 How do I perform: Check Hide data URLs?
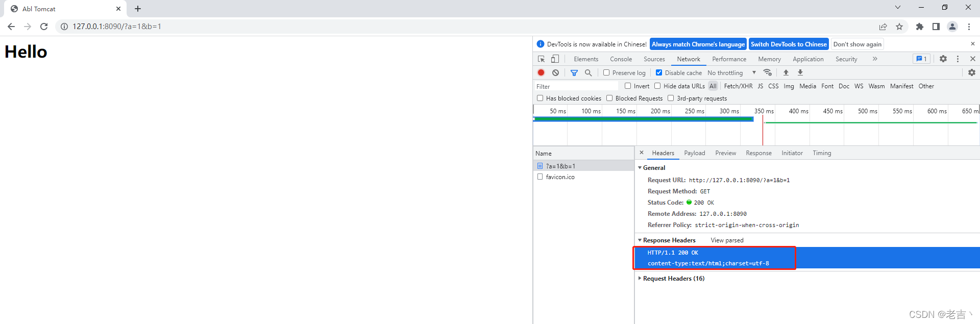pyautogui.click(x=657, y=86)
